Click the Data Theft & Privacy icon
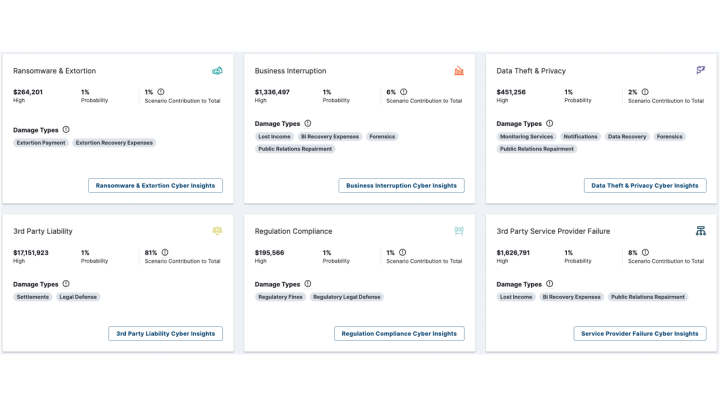This screenshot has width=720, height=405. click(x=701, y=71)
